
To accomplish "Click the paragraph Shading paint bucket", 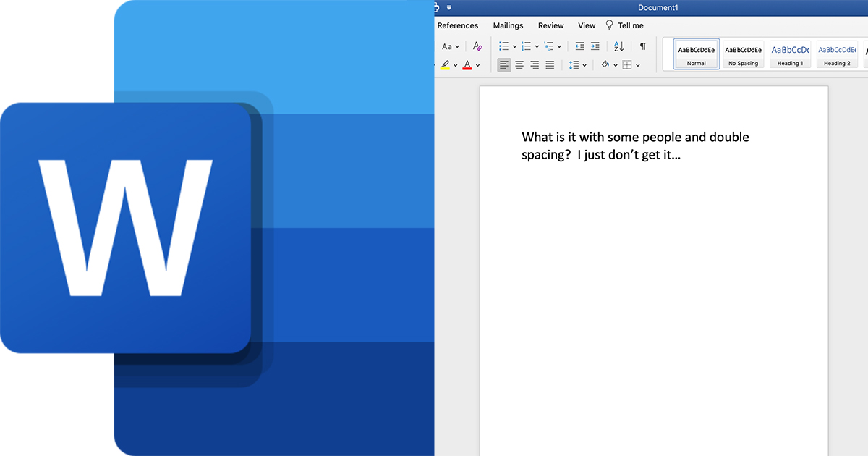I will click(x=605, y=65).
